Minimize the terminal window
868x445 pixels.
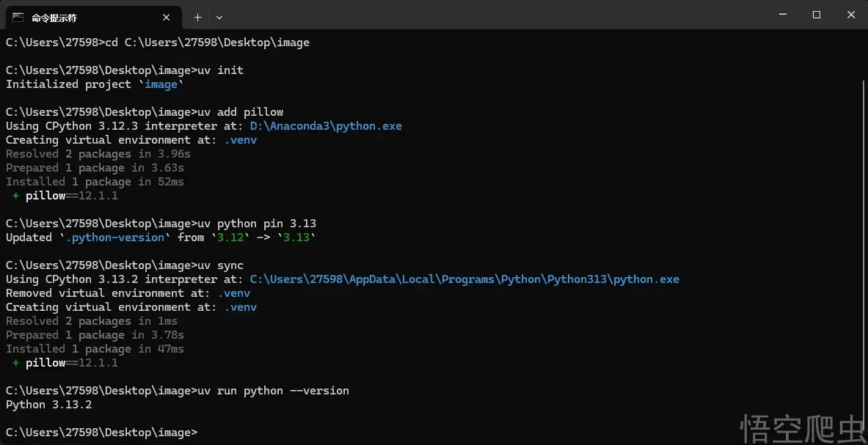pyautogui.click(x=782, y=14)
